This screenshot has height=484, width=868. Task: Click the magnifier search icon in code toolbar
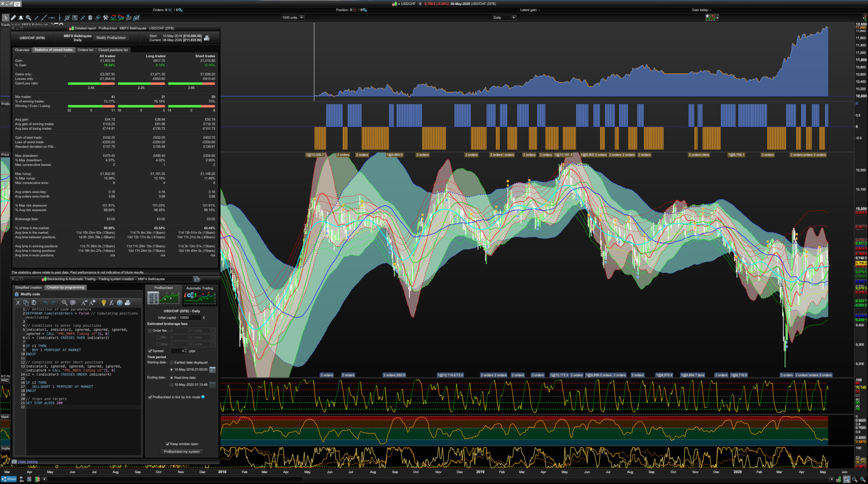[64, 302]
